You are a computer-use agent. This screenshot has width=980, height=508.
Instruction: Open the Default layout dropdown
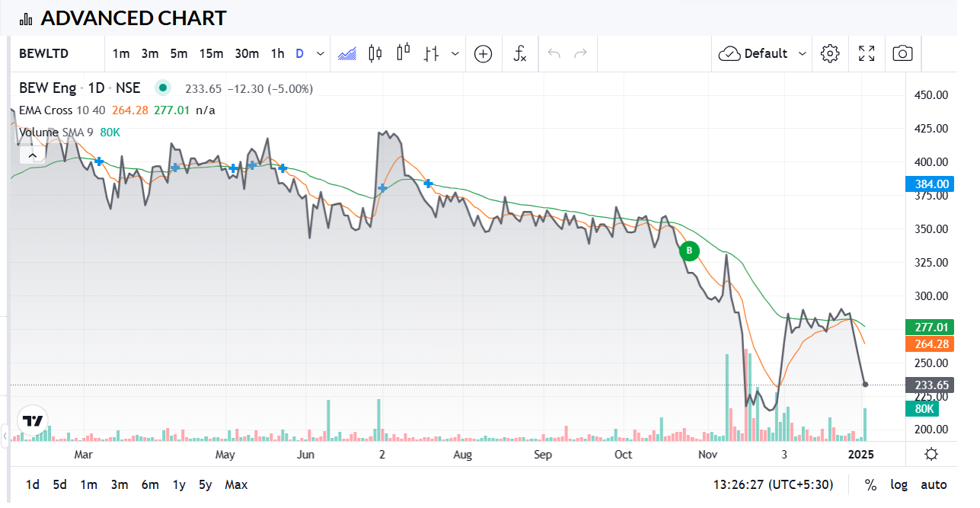click(x=762, y=53)
